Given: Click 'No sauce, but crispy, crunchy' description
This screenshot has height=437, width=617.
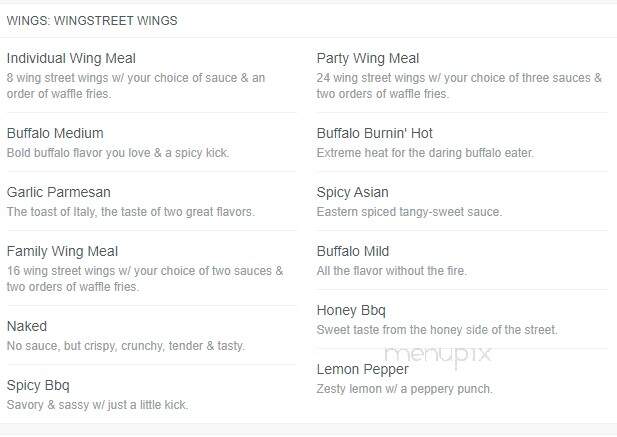Looking at the screenshot, I should pos(126,346).
